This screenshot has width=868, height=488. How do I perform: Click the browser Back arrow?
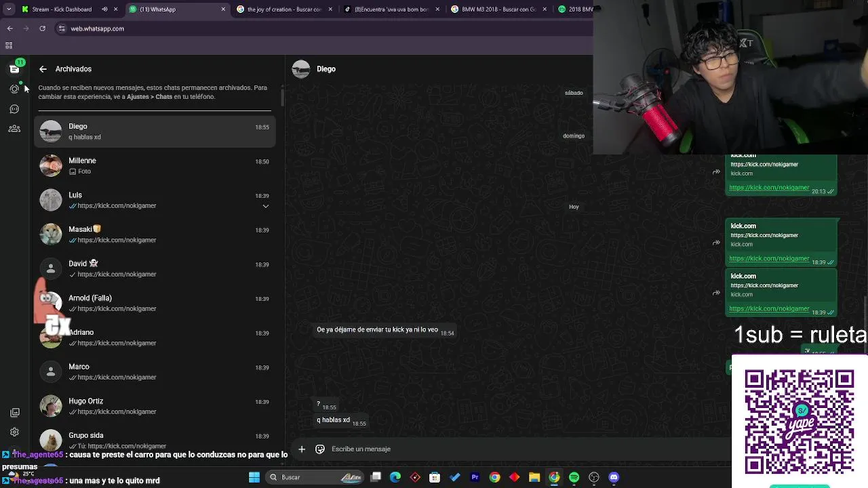point(9,28)
